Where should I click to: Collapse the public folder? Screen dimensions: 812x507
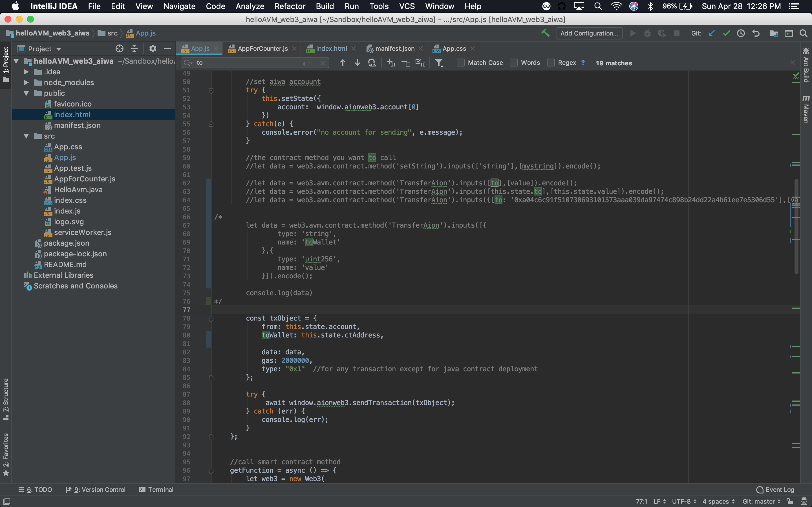[26, 93]
